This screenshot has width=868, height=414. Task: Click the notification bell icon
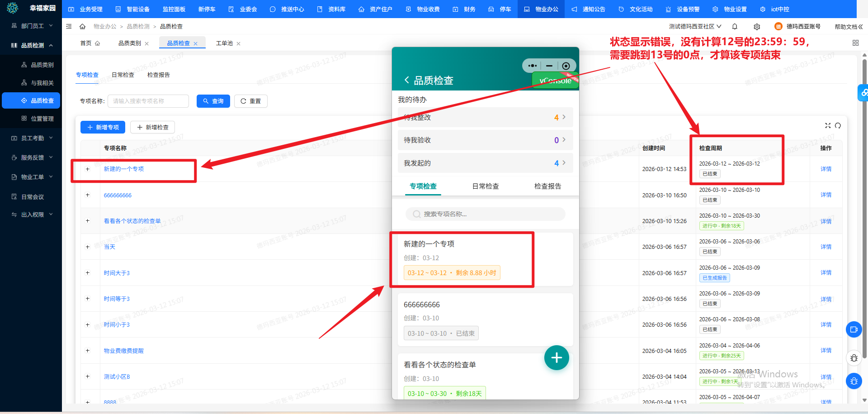pyautogui.click(x=735, y=27)
